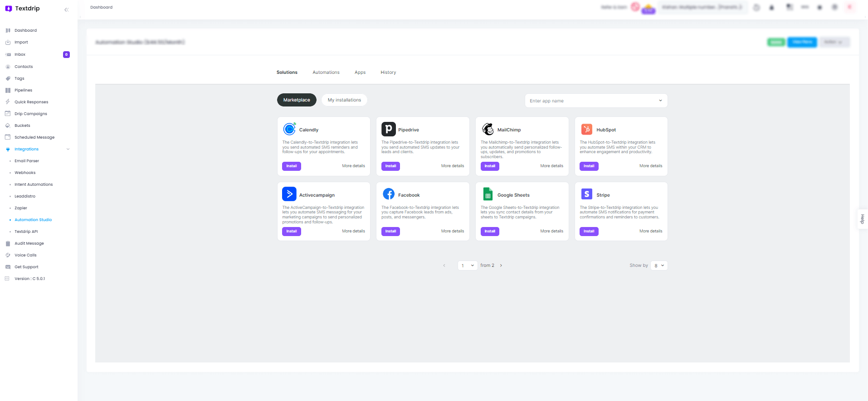The width and height of the screenshot is (868, 401).
Task: Open Leaddistro under Integrations
Action: pos(25,196)
